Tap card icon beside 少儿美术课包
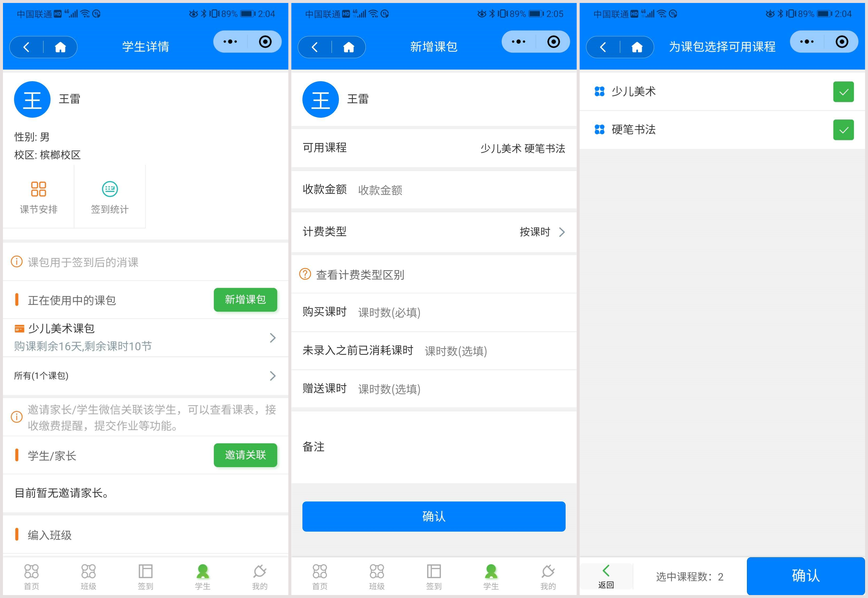 point(19,329)
